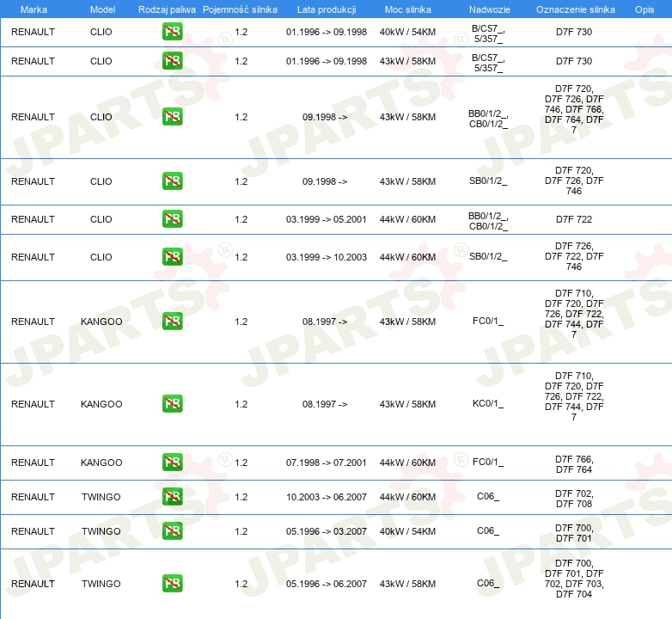Click the Opis column header

645,9
